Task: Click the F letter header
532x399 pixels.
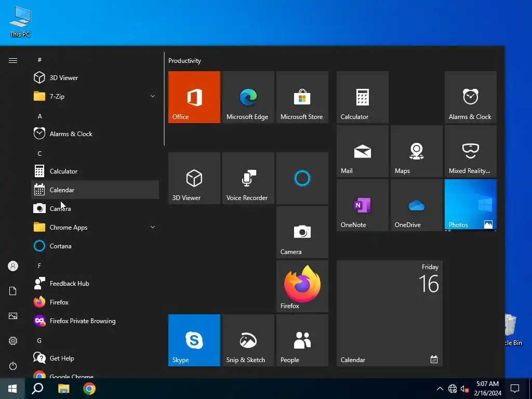Action: tap(39, 265)
